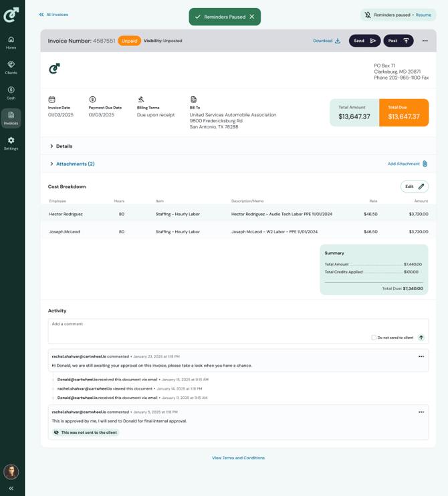Submit comment with the arrow icon
Viewport: 448px width, 496px height.
pyautogui.click(x=421, y=338)
